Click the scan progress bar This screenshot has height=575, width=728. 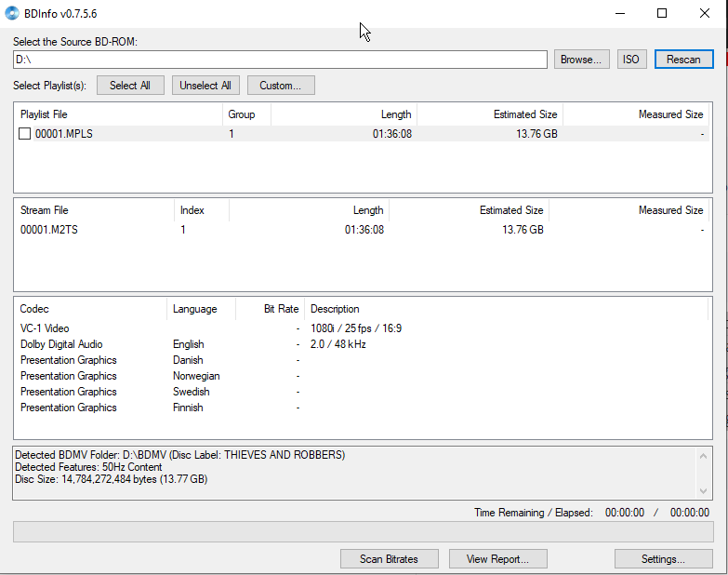coord(364,532)
